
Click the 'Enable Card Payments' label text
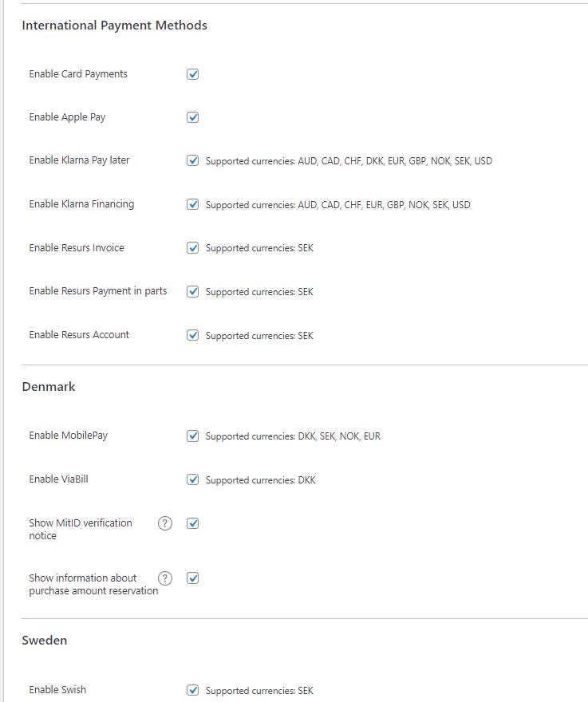[x=78, y=74]
